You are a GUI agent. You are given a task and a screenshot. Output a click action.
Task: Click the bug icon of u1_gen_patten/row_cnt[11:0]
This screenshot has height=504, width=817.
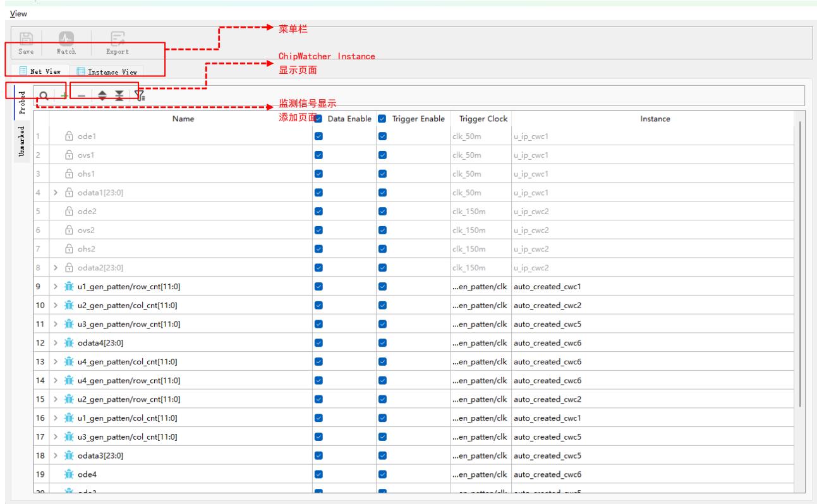pos(70,286)
